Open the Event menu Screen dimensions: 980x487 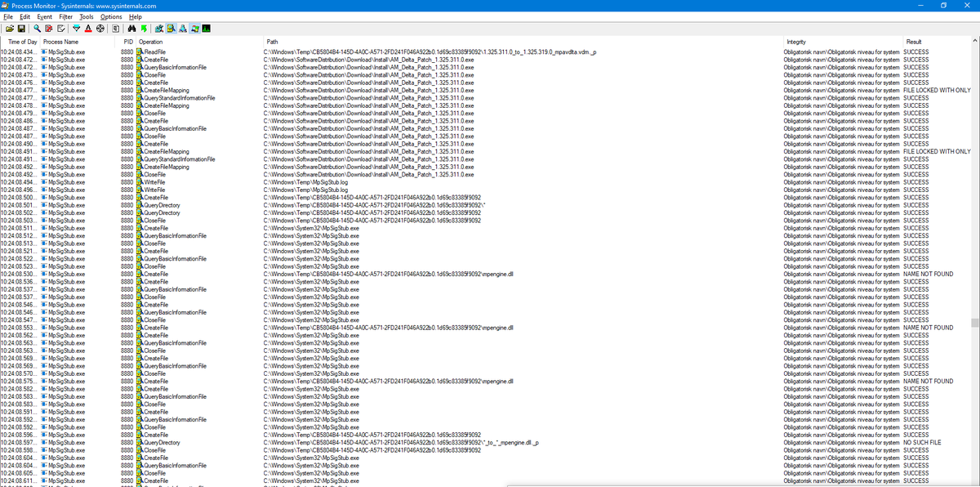[x=44, y=16]
